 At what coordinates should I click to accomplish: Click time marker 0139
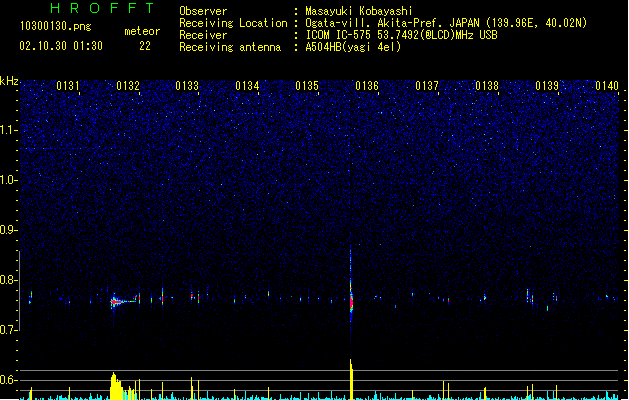(547, 85)
